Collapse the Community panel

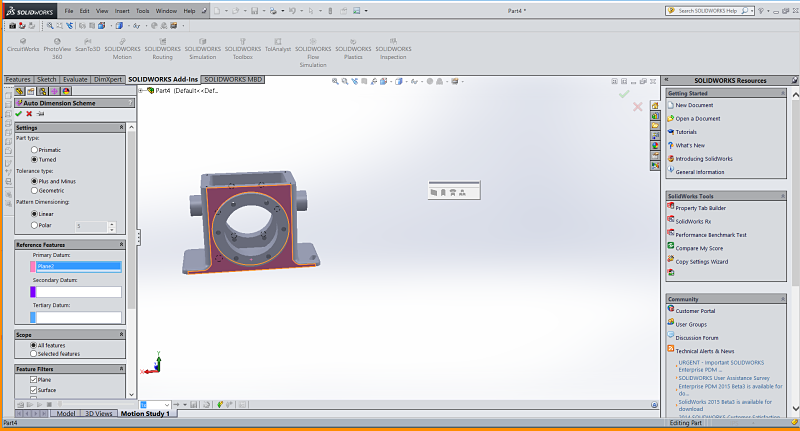pyautogui.click(x=783, y=299)
